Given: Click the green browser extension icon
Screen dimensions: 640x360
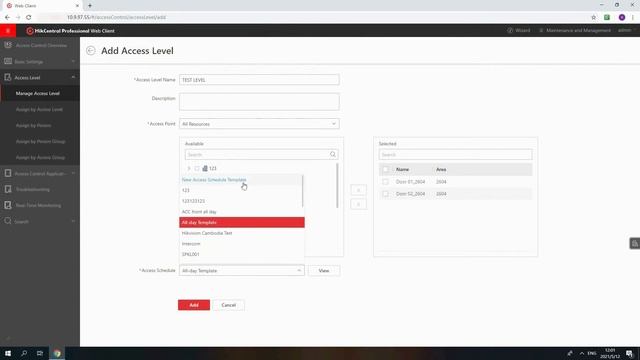Looking at the screenshot, I should tap(607, 17).
